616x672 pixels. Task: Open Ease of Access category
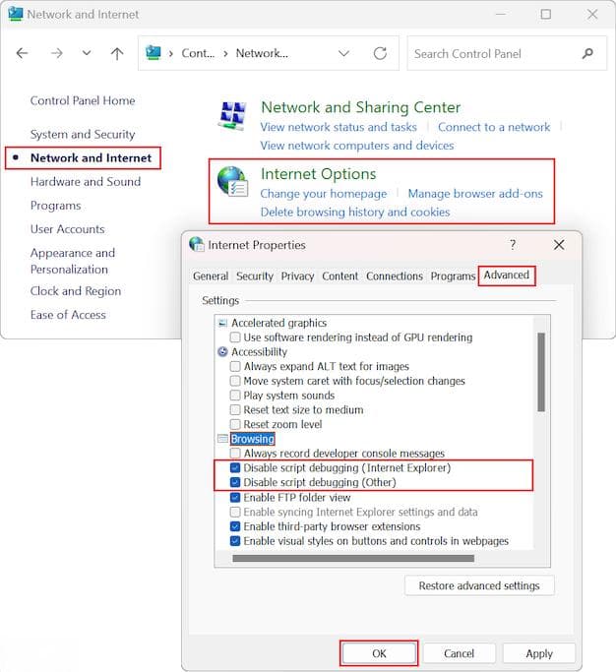(68, 315)
